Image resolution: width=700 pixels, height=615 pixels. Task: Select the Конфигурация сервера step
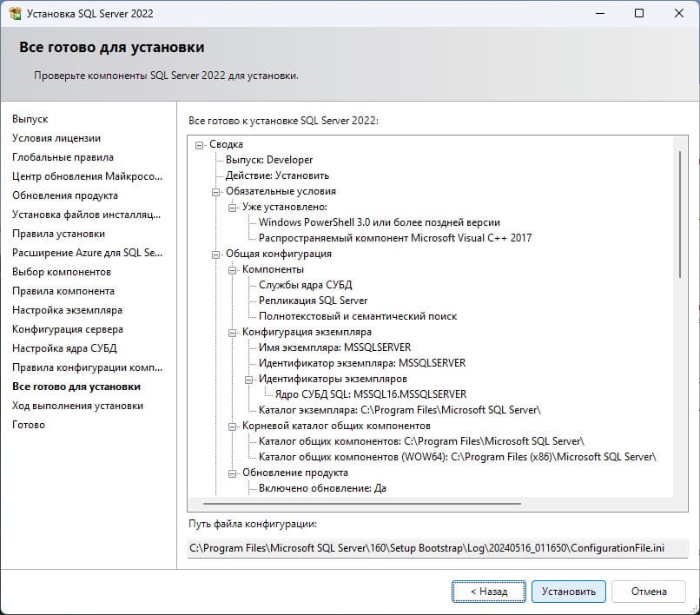(68, 329)
